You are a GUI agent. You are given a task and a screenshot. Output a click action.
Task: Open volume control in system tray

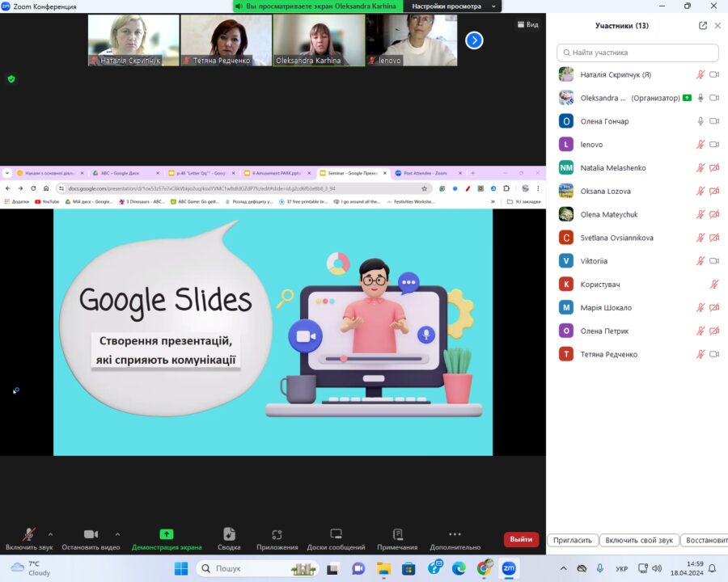click(x=657, y=568)
